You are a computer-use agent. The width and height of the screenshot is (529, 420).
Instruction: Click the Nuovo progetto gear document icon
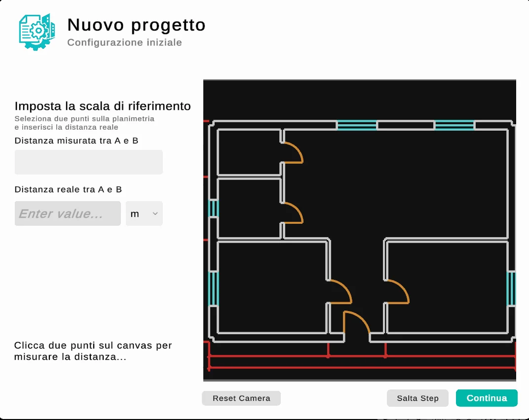click(37, 33)
